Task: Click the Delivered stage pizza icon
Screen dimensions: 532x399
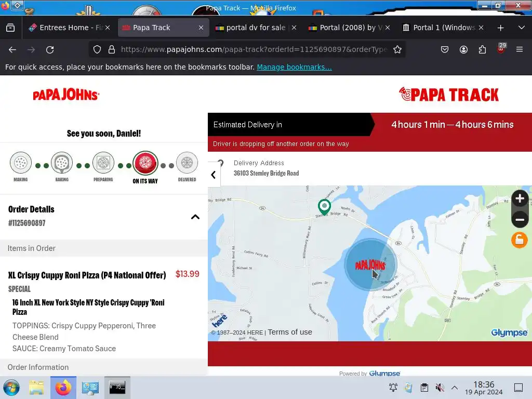Action: click(187, 163)
